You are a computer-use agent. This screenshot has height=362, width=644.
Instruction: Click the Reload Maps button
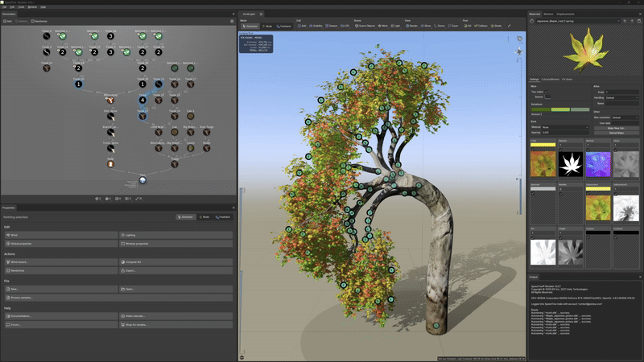click(x=616, y=131)
